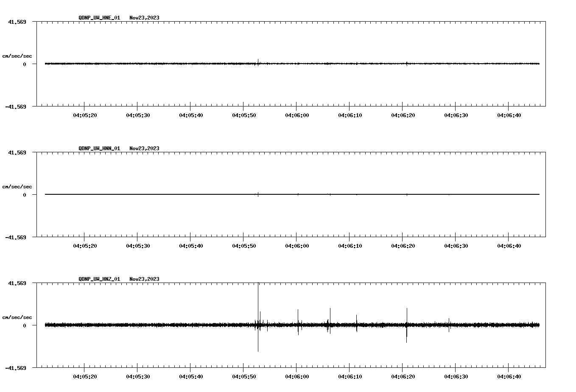Screen dimensions: 576x392
Task: Click the -41.569 minimum label on the HNN plot
Action: pyautogui.click(x=16, y=237)
